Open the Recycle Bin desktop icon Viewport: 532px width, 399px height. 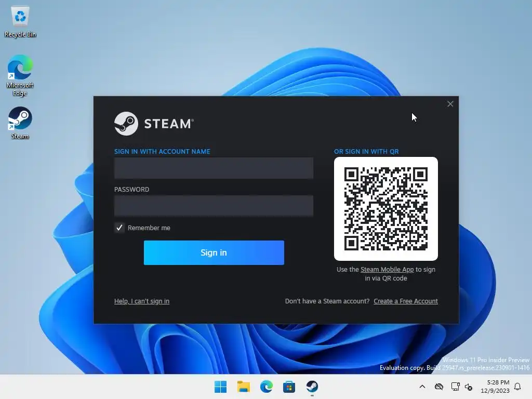point(20,21)
